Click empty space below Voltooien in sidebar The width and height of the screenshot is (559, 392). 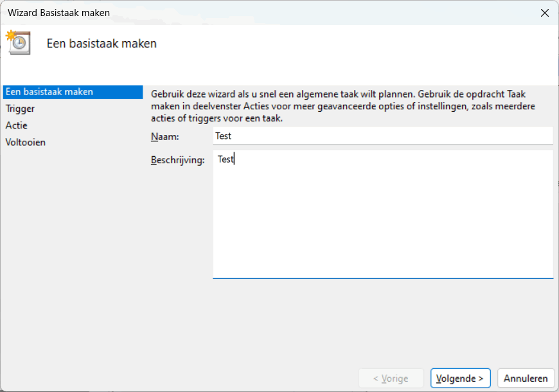(x=71, y=257)
